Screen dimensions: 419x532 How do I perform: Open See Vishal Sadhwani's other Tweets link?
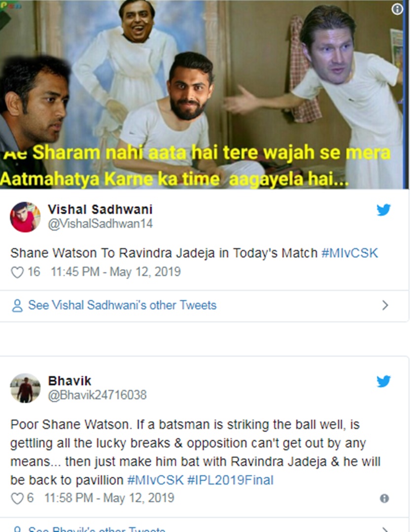(x=122, y=305)
